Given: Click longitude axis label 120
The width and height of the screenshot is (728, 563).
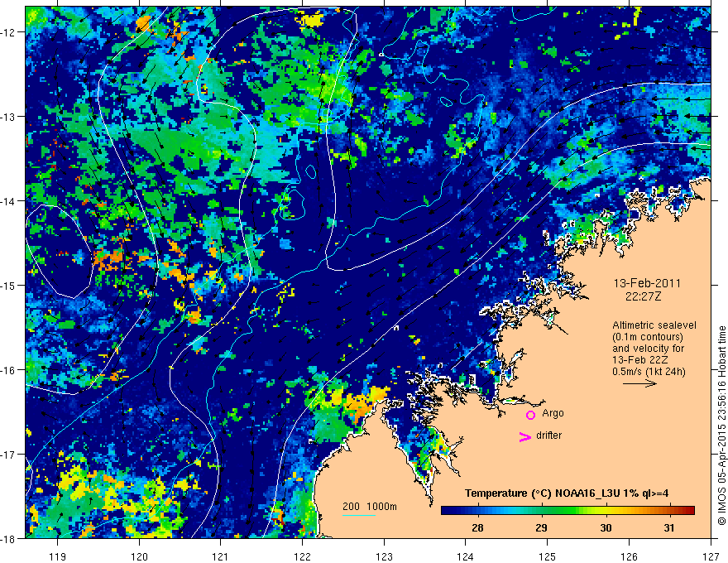Looking at the screenshot, I should click(x=139, y=556).
